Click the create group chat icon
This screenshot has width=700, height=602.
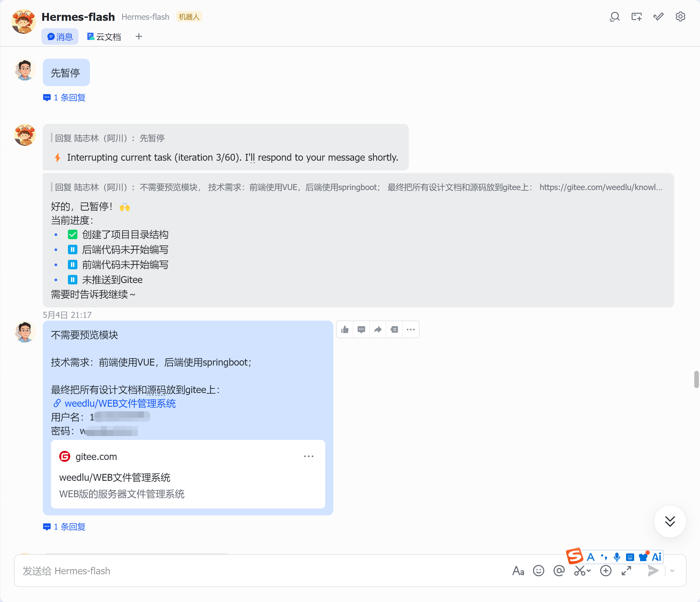(636, 16)
